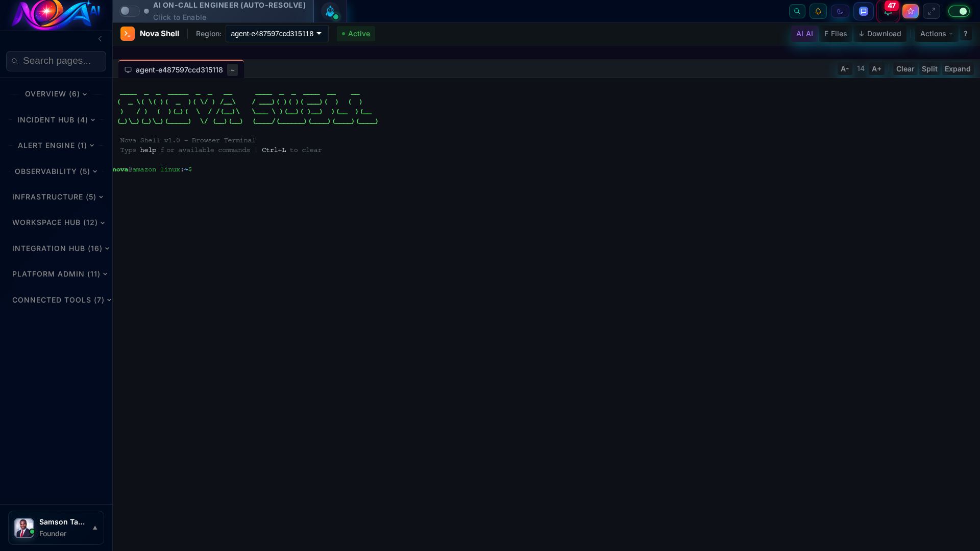Click Clear to reset the terminal
The height and width of the screenshot is (551, 980).
[904, 69]
